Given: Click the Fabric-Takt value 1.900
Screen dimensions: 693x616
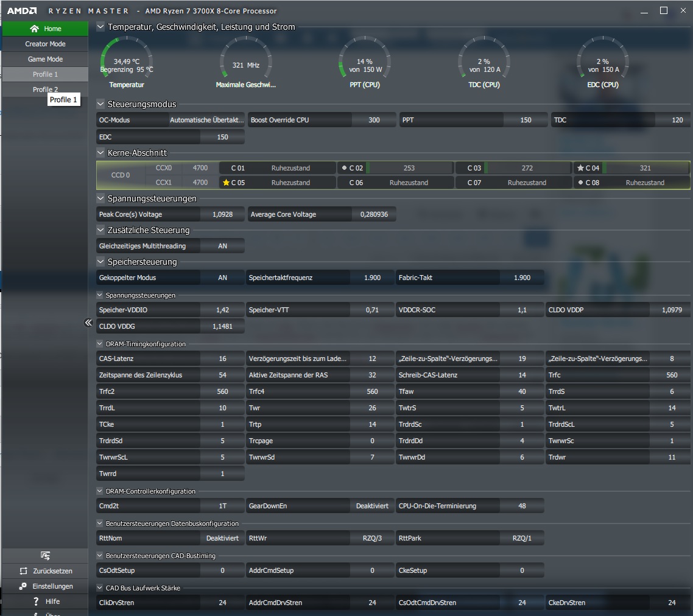Looking at the screenshot, I should click(x=522, y=278).
